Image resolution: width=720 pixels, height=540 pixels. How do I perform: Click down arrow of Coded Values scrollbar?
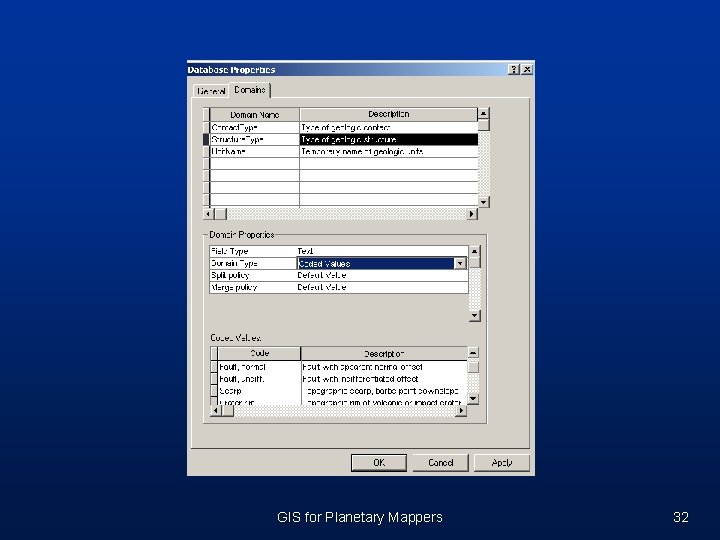(x=473, y=399)
